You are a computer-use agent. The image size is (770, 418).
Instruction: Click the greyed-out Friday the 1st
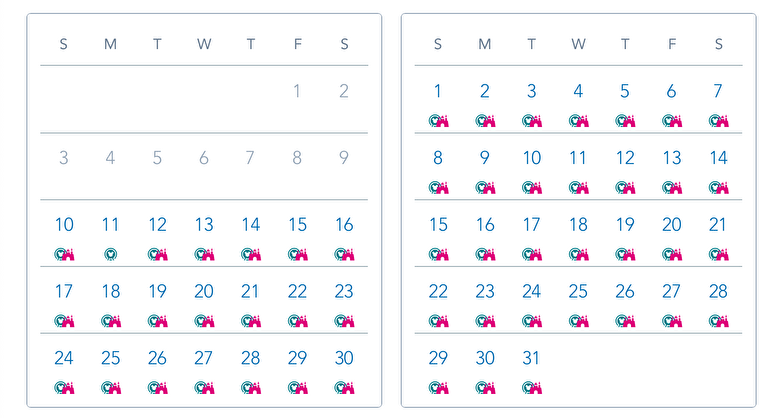pyautogui.click(x=297, y=91)
